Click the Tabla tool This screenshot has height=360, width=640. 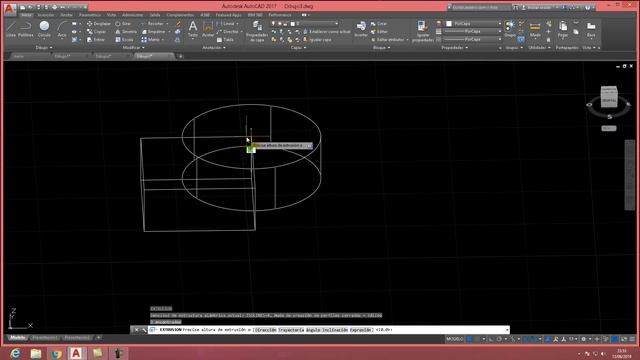click(x=225, y=40)
